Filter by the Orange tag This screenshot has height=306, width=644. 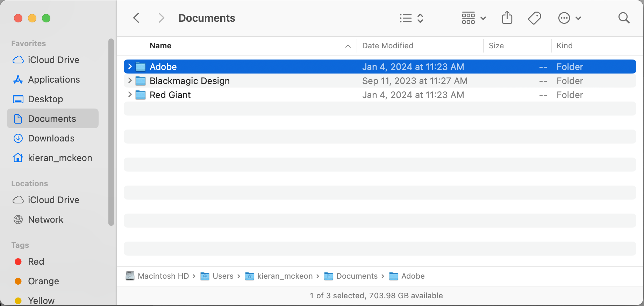53,281
